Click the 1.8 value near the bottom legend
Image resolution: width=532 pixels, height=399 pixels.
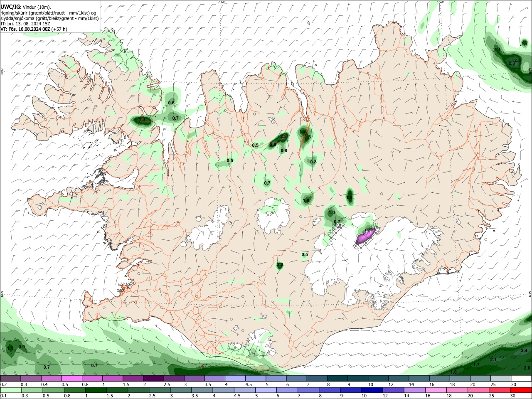click(454, 372)
